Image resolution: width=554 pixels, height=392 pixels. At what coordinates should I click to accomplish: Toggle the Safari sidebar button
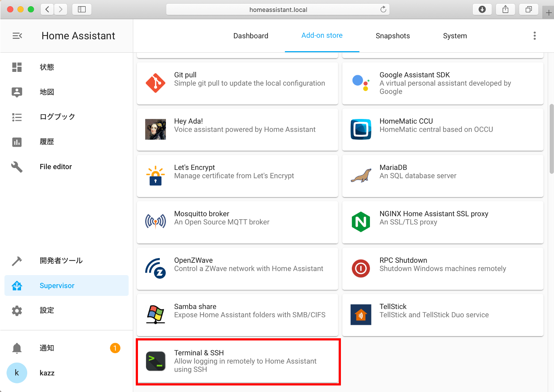tap(82, 9)
